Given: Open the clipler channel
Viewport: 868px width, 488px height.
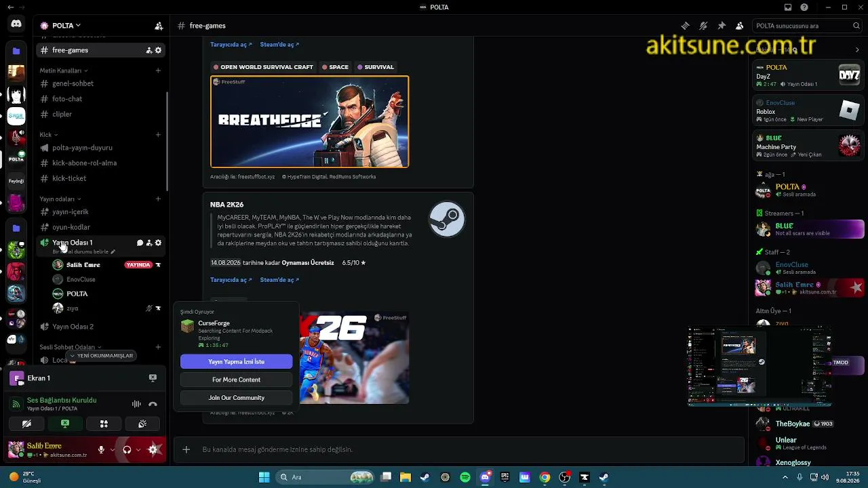Looking at the screenshot, I should pyautogui.click(x=102, y=115).
